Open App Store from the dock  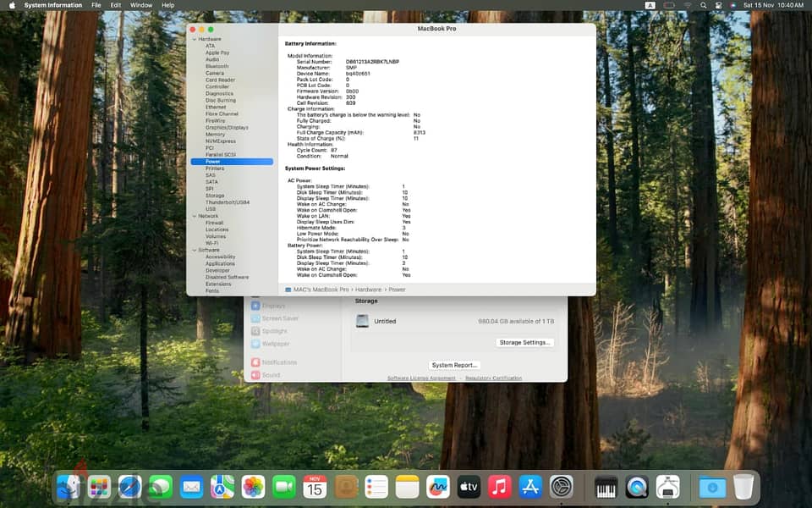click(x=531, y=487)
